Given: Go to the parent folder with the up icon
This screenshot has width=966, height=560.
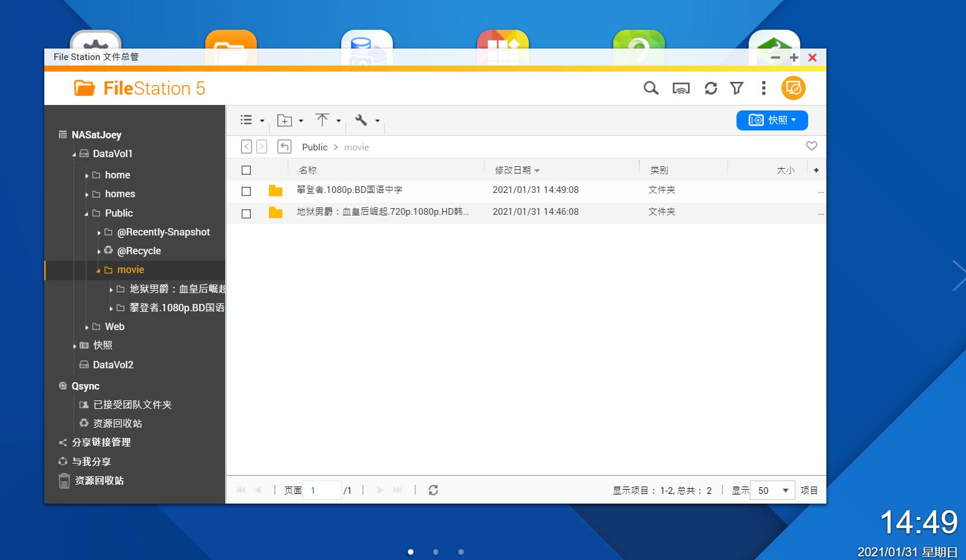Looking at the screenshot, I should click(x=284, y=147).
